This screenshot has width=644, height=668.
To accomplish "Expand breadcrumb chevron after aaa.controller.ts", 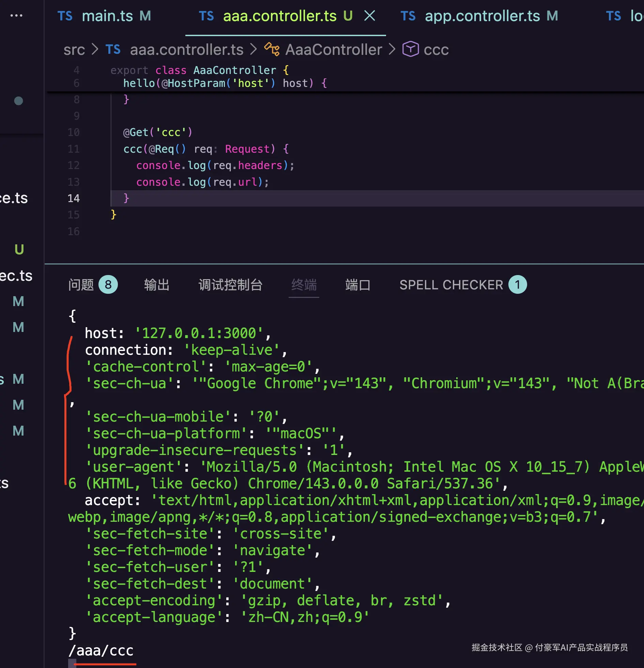I will click(x=254, y=49).
